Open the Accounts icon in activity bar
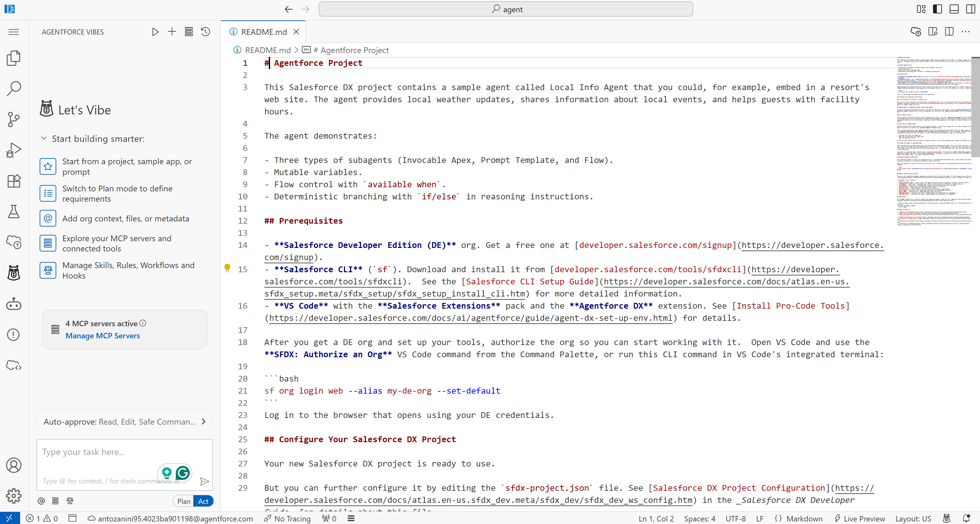Viewport: 980px width, 524px height. pyautogui.click(x=14, y=466)
